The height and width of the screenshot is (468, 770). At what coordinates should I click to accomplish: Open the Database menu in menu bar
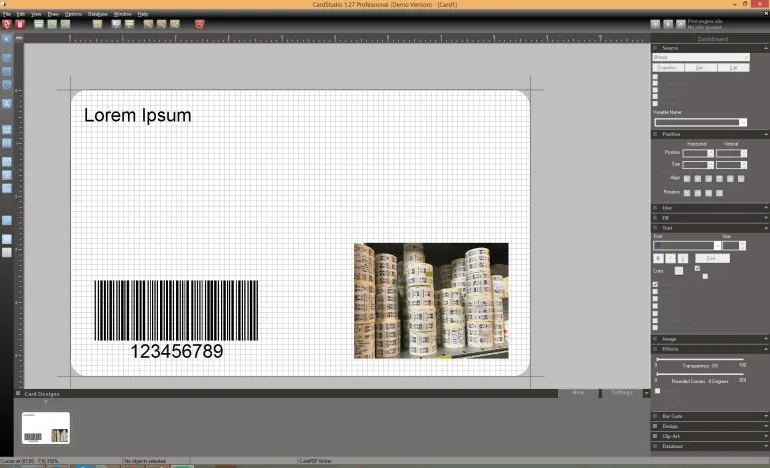[97, 14]
